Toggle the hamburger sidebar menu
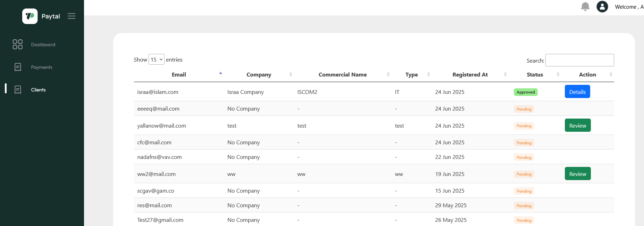 (72, 16)
